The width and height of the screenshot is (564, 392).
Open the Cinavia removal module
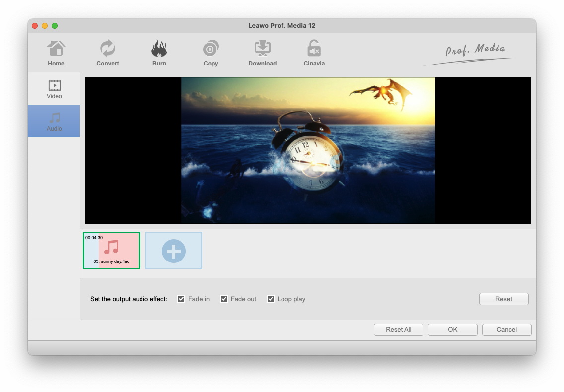[314, 53]
